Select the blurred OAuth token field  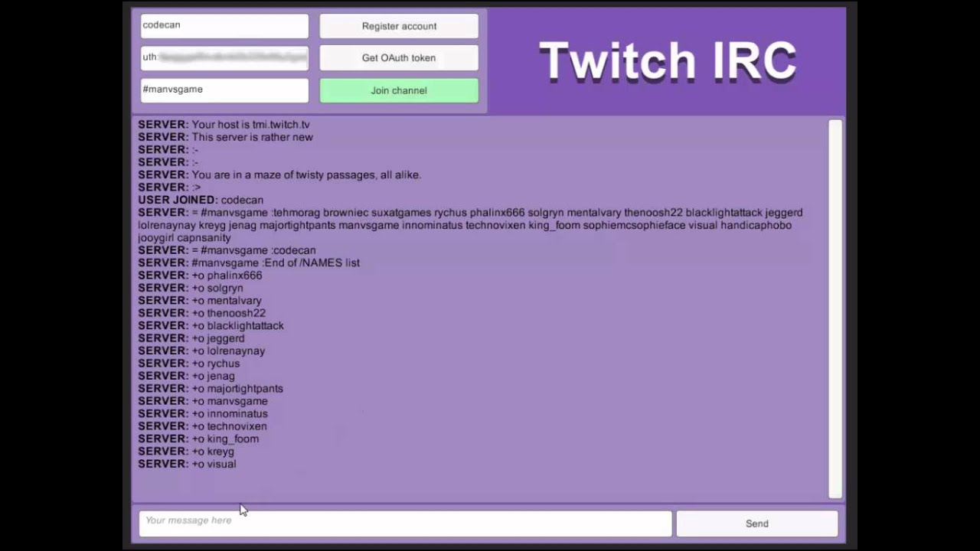(224, 57)
